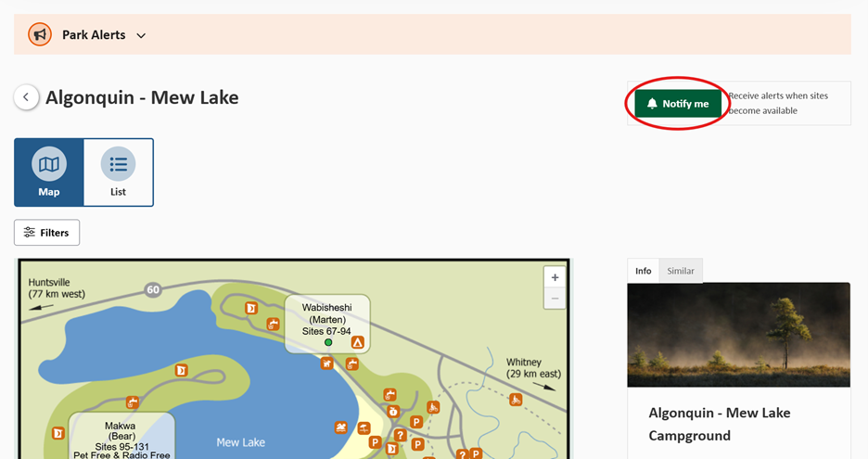
Task: Click the Whitney (29 km east) label
Action: click(533, 367)
